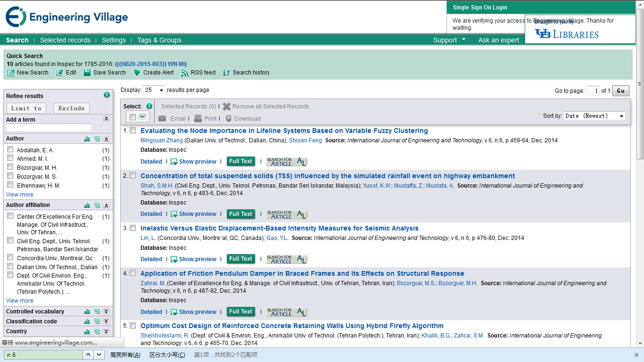Image resolution: width=644 pixels, height=362 pixels.
Task: Check author Ahmed, M. I.
Action: (10, 158)
